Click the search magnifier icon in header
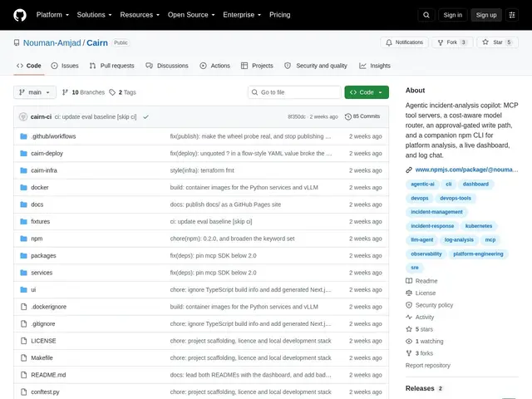532x399 pixels. click(x=426, y=15)
